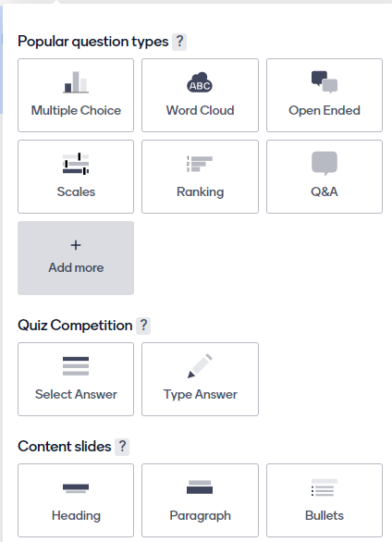Image resolution: width=392 pixels, height=542 pixels.
Task: Open help for Content slides
Action: tap(122, 447)
